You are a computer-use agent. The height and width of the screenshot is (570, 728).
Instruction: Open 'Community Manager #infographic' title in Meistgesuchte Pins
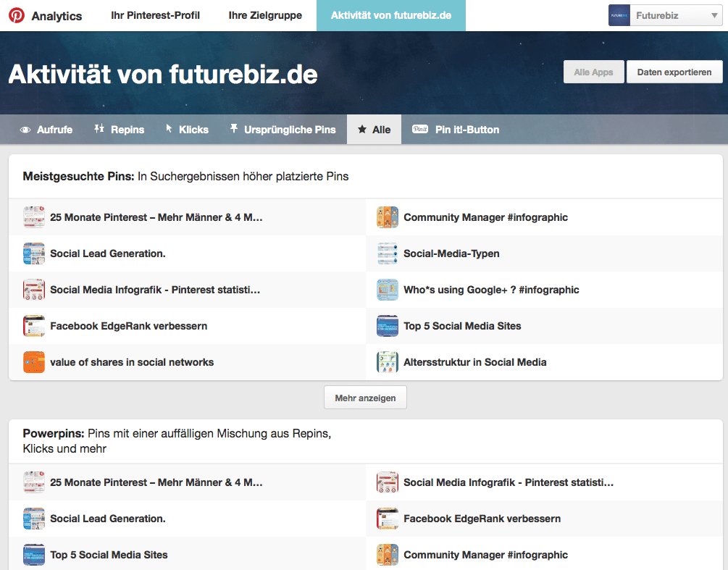[485, 217]
